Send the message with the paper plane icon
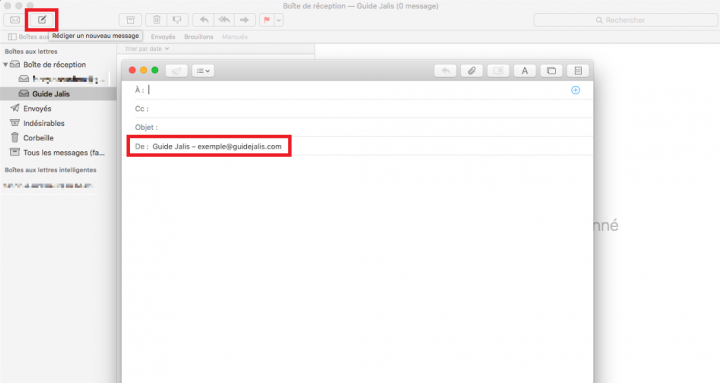This screenshot has height=383, width=720. (x=176, y=71)
